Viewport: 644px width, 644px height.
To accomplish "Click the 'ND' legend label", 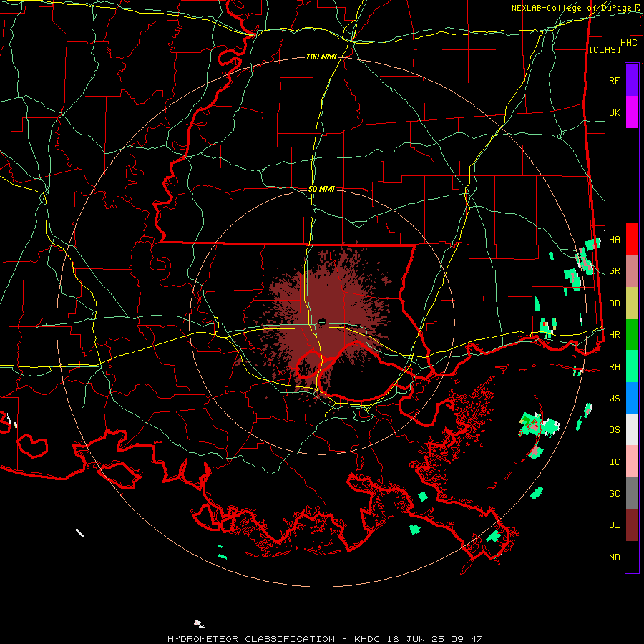I will (x=614, y=557).
